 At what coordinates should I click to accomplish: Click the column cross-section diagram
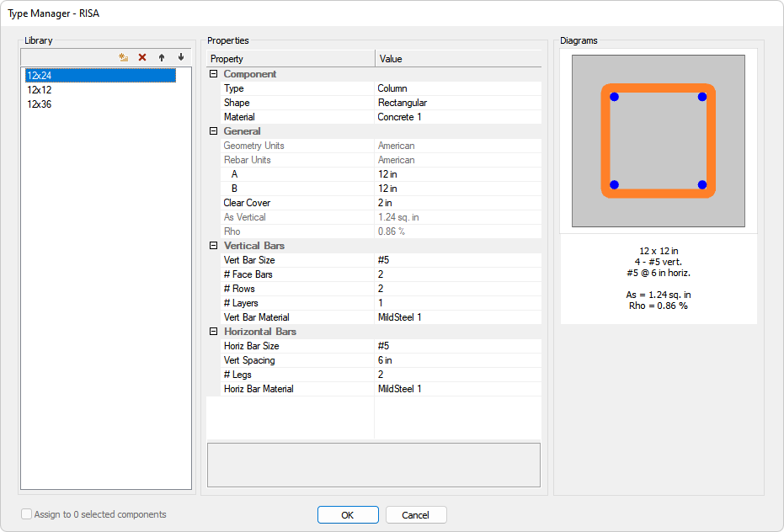(658, 141)
